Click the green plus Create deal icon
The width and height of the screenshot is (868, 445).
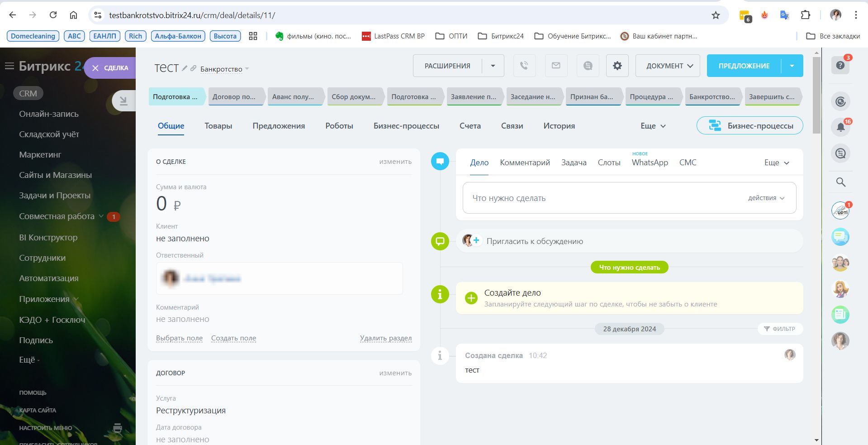click(471, 298)
